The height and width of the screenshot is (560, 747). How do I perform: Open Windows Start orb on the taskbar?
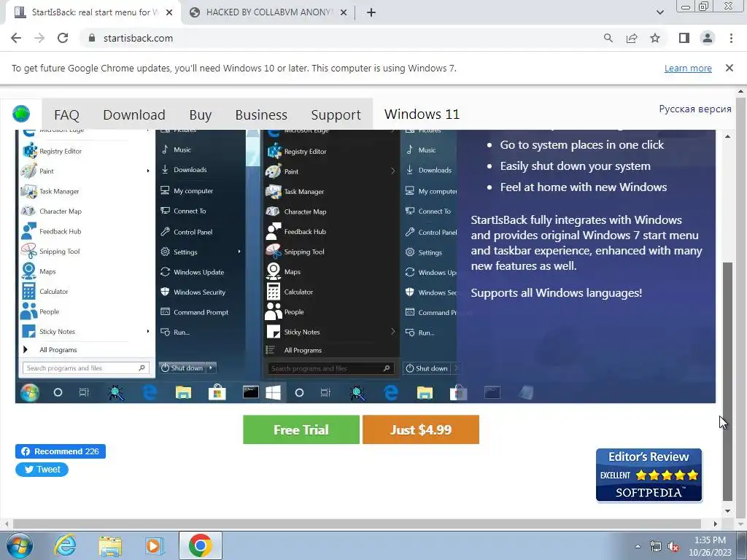coord(20,545)
